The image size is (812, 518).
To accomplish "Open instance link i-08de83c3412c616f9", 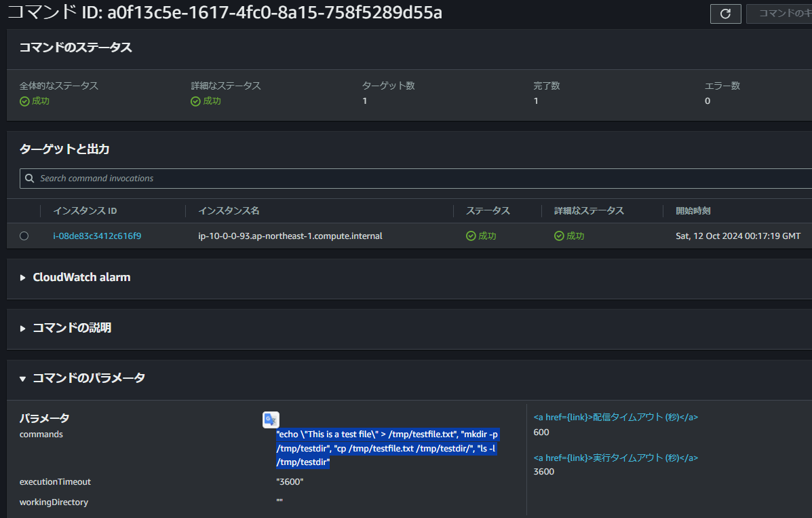I will pyautogui.click(x=97, y=236).
